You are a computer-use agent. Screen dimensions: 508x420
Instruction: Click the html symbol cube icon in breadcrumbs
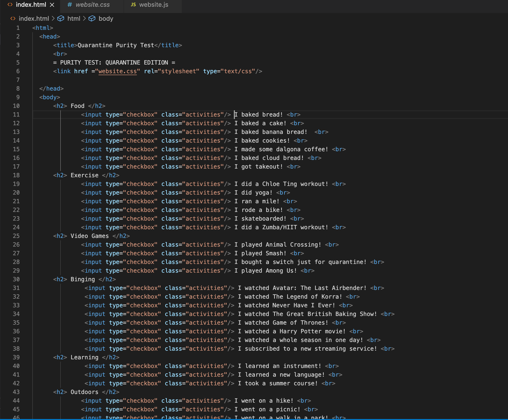coord(61,19)
